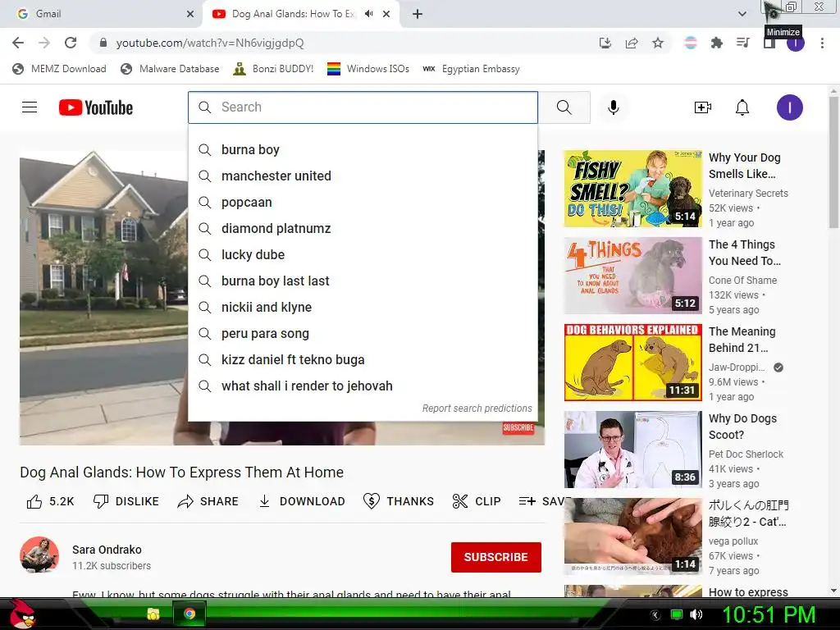Switch to the Gmail tab
This screenshot has height=630, width=840.
click(x=101, y=14)
